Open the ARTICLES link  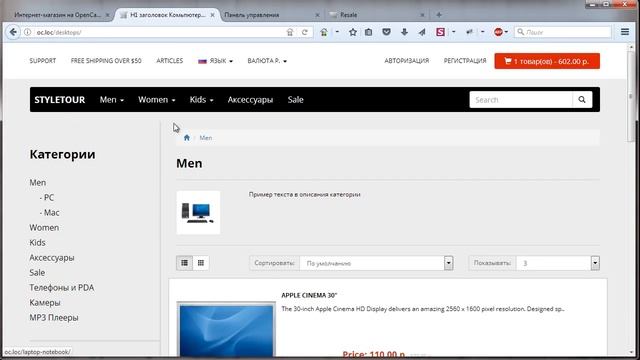[170, 61]
